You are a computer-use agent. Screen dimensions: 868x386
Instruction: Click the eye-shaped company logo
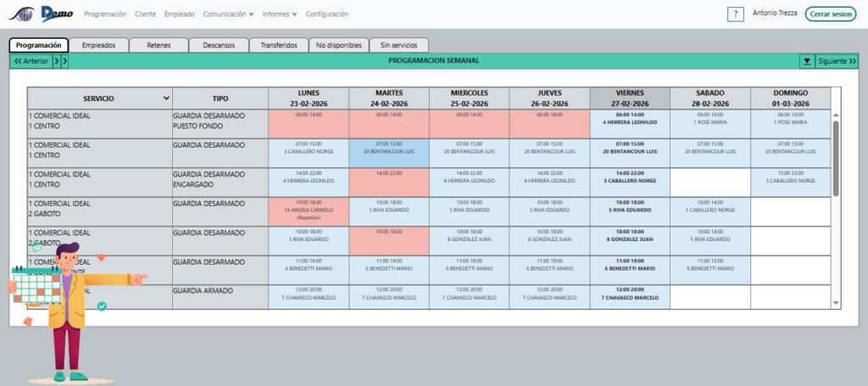coord(19,14)
